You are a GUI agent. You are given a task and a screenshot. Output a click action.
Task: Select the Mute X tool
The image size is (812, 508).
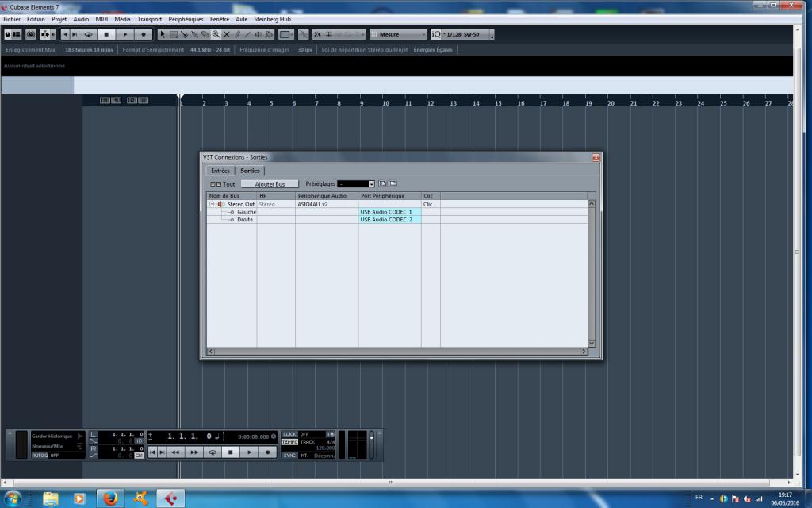click(226, 34)
